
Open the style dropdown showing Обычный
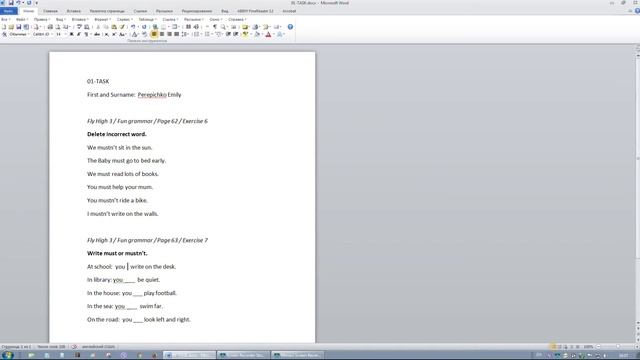(x=19, y=34)
